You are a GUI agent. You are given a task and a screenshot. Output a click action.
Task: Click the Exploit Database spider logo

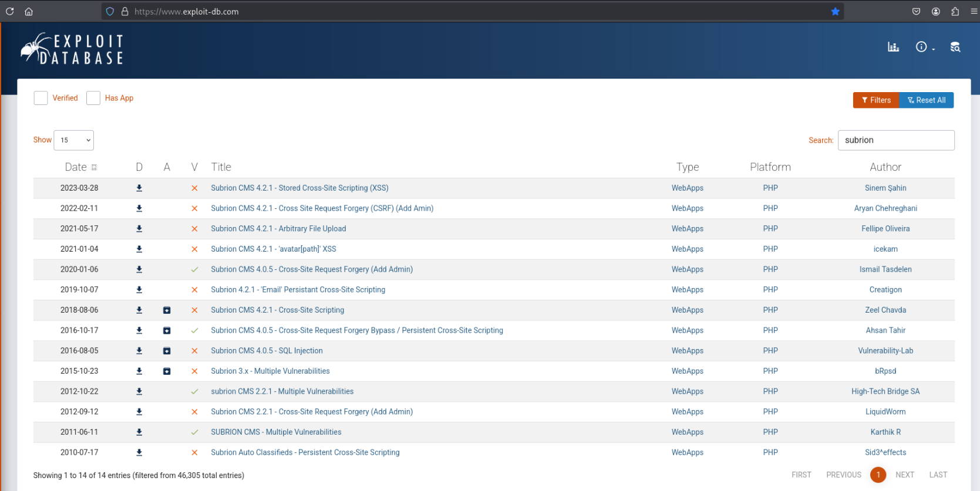[x=72, y=49]
